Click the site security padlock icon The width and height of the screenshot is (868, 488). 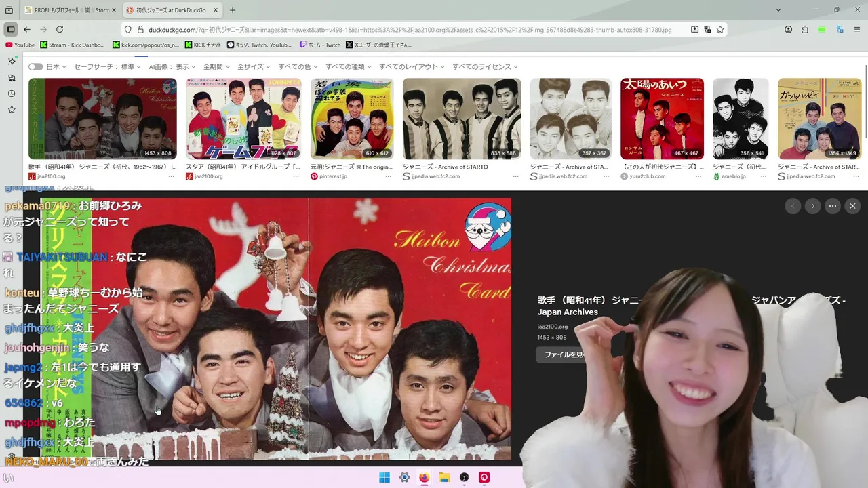click(140, 30)
